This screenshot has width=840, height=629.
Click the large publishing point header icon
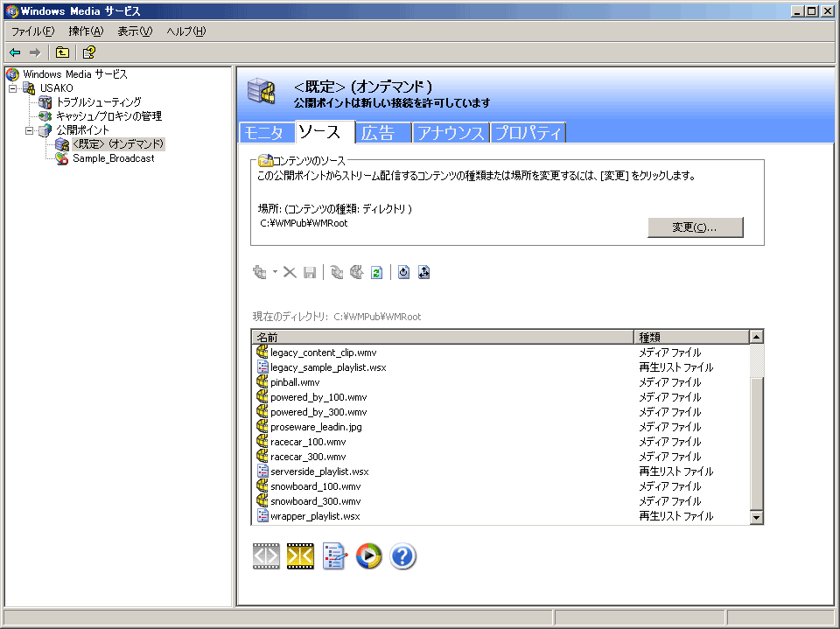pyautogui.click(x=262, y=91)
